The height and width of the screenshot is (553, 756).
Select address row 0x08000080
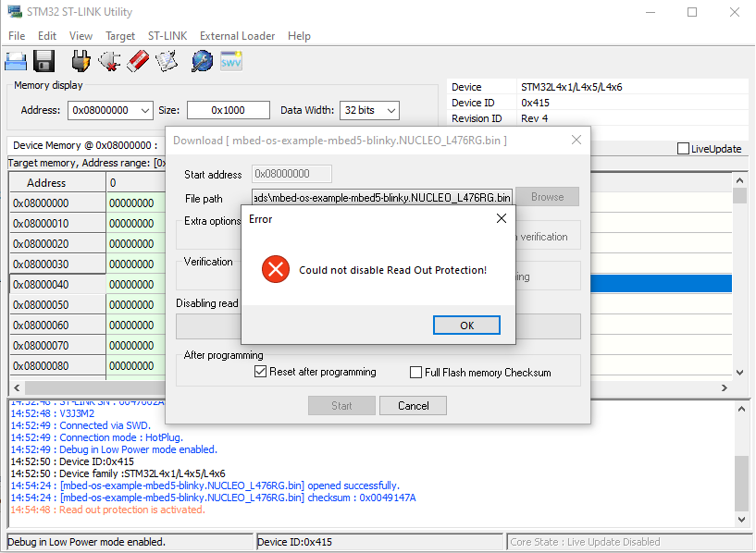(57, 365)
